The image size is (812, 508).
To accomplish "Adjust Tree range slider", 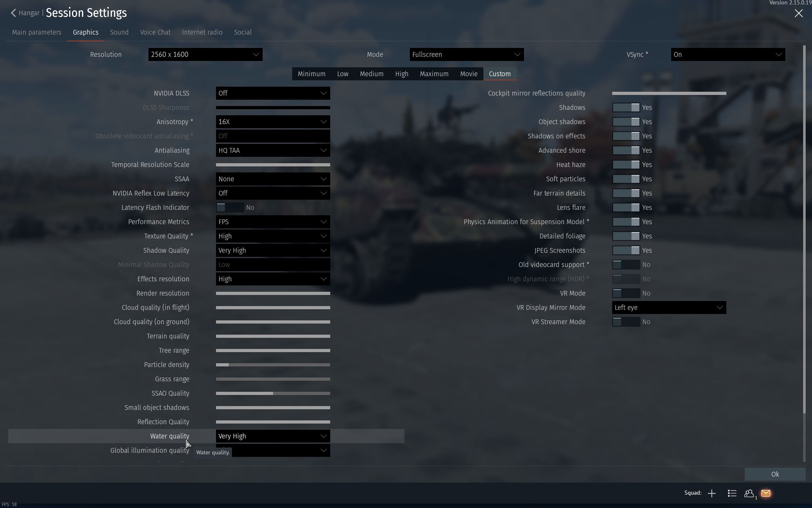I will [273, 351].
